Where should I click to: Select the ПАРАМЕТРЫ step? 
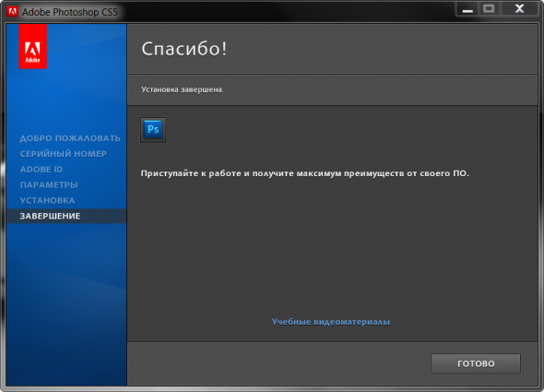tap(49, 185)
